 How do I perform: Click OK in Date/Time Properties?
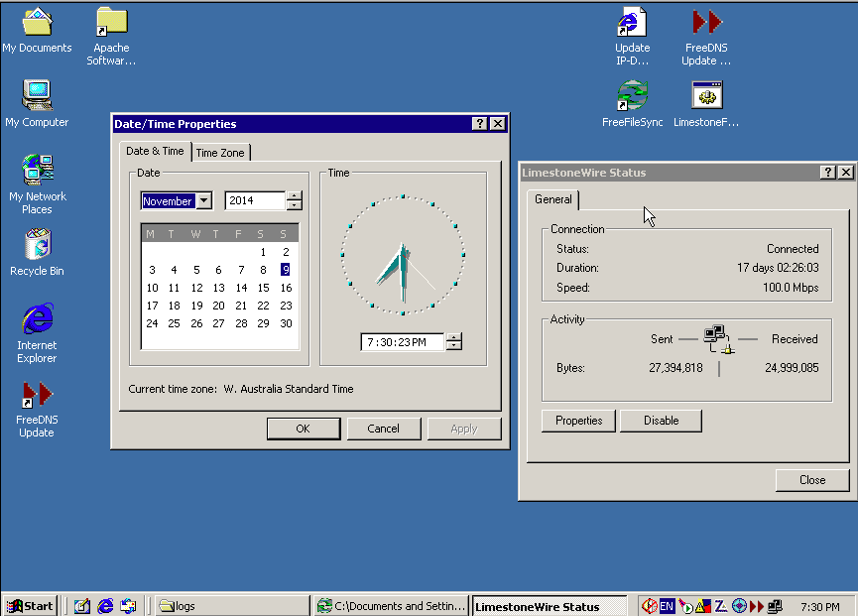(x=304, y=429)
